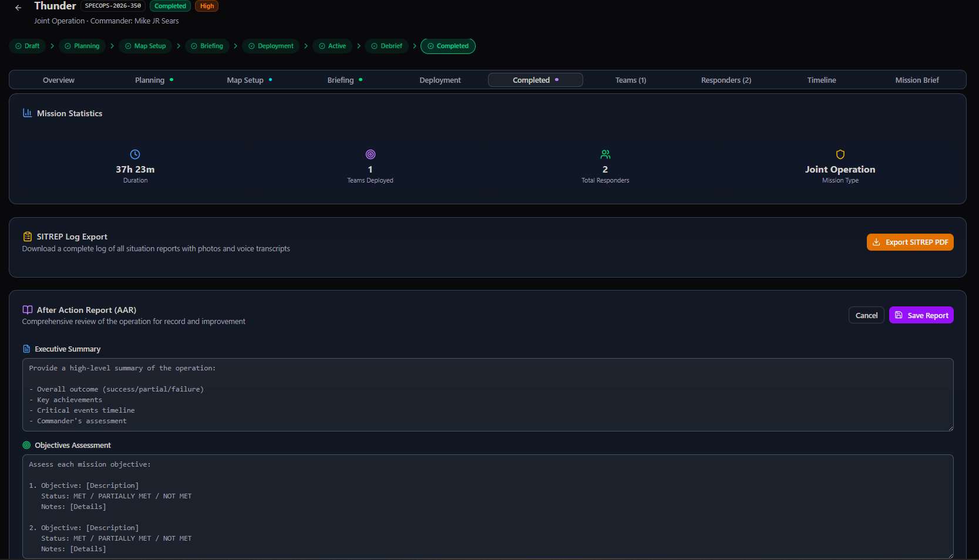This screenshot has width=979, height=560.
Task: Click the clock icon above 37h 23m
Action: pos(135,154)
